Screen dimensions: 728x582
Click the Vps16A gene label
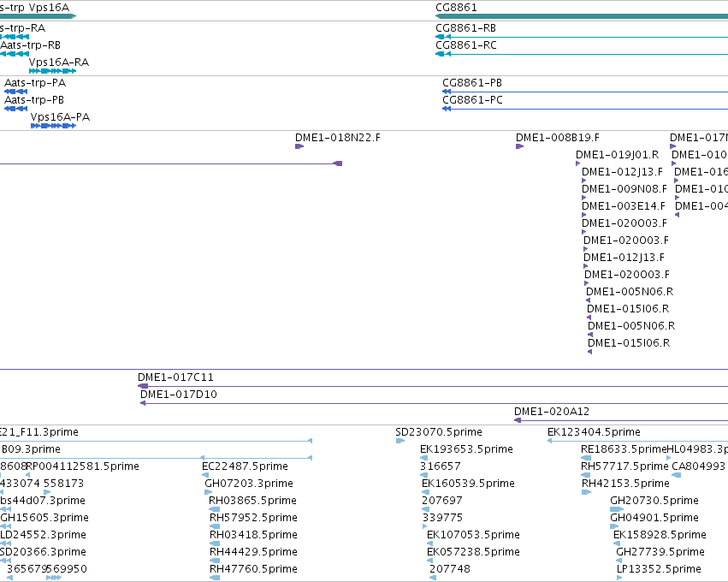(x=49, y=8)
